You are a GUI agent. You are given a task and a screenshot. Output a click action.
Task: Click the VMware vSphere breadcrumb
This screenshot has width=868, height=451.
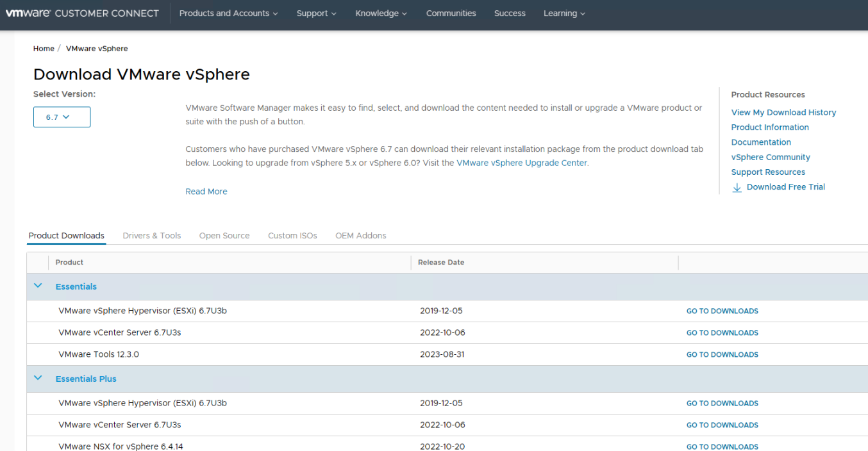(x=97, y=49)
